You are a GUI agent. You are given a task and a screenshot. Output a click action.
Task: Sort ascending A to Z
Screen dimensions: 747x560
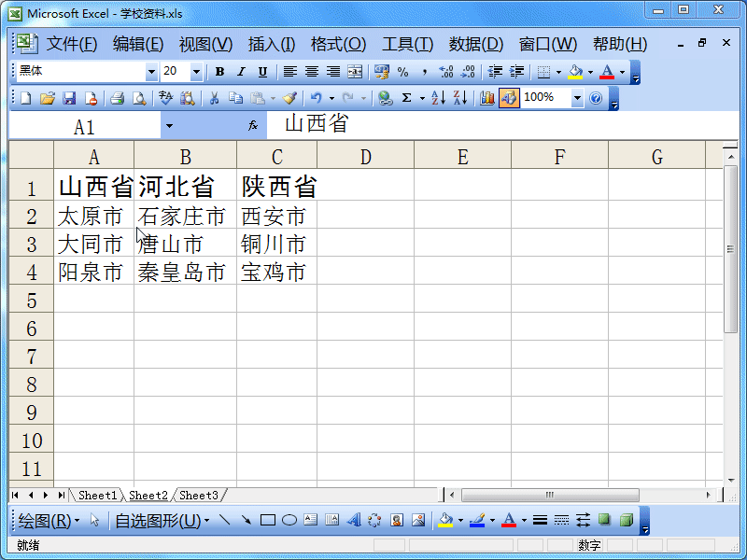click(438, 99)
